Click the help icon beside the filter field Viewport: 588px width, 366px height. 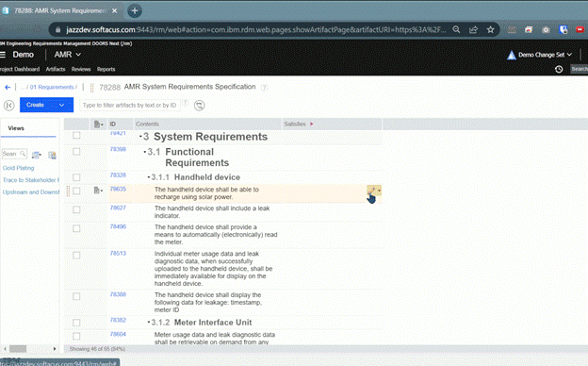point(185,103)
